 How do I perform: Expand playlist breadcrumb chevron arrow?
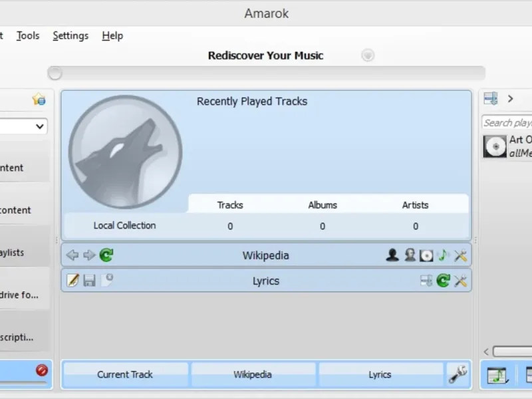click(x=510, y=98)
